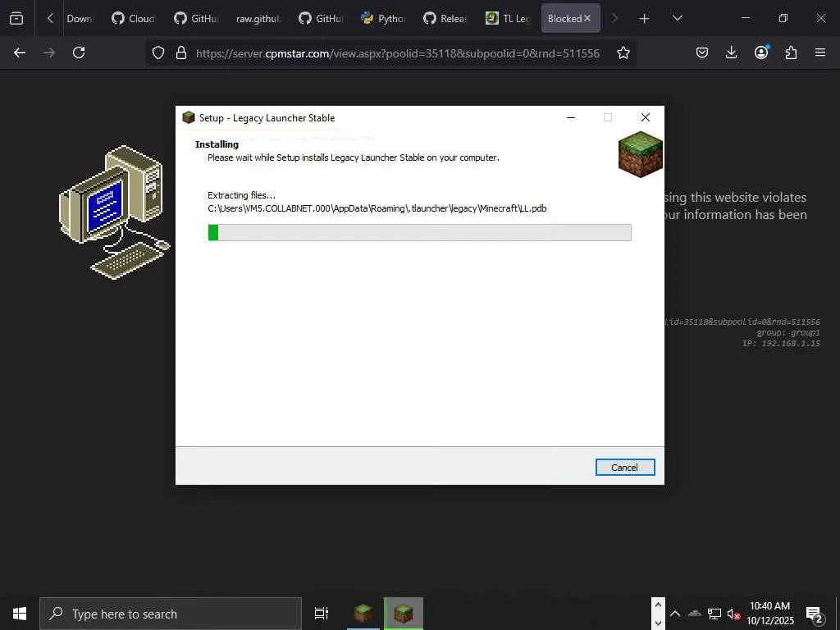Screen dimensions: 840x630
Task: Click the address bar URL field
Action: pyautogui.click(x=398, y=53)
